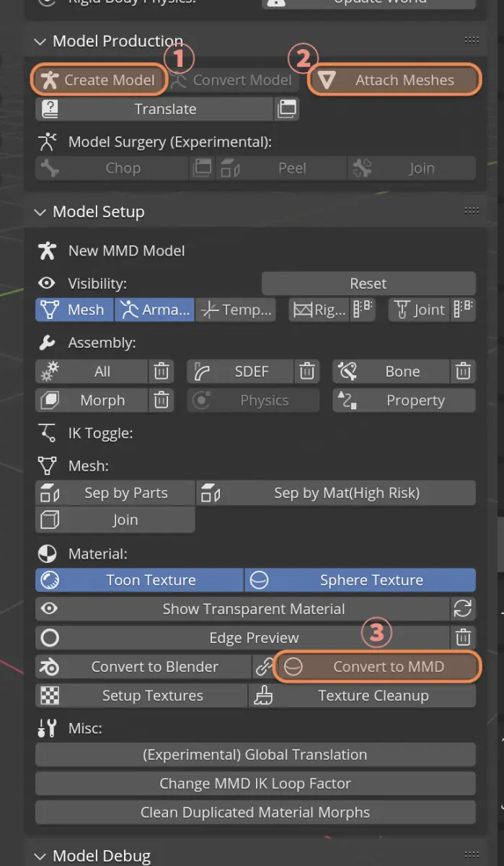Toggle Armature visibility button
This screenshot has width=504, height=866.
tap(154, 310)
